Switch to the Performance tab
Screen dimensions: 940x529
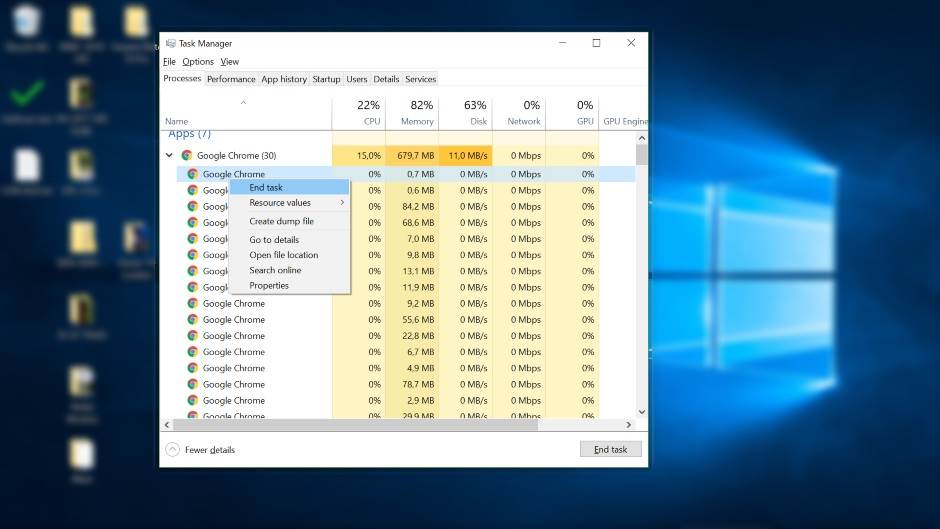pyautogui.click(x=231, y=79)
